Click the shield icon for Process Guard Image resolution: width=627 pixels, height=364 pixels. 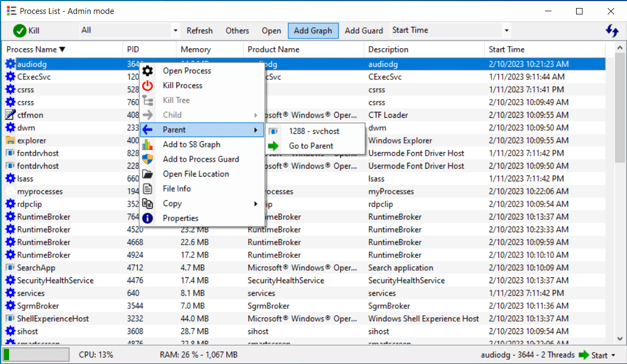(147, 159)
